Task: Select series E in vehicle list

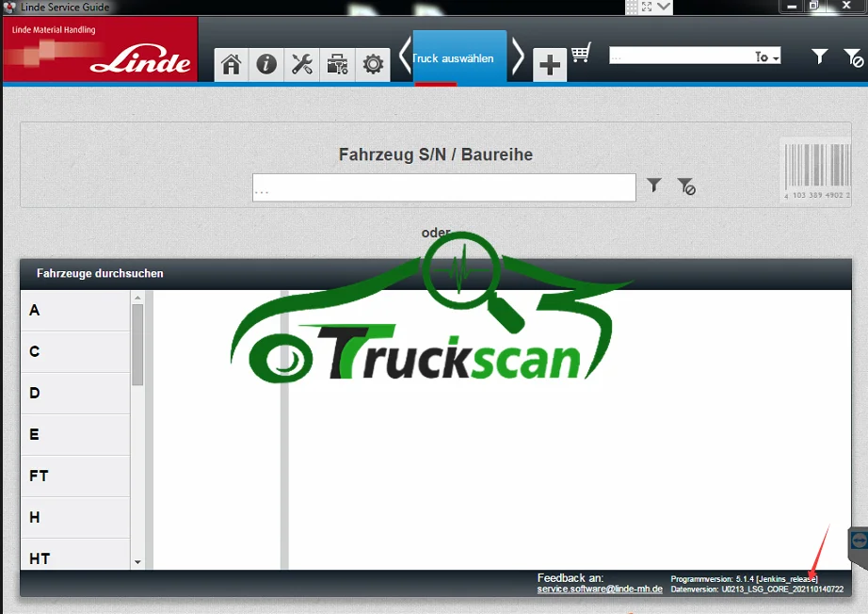Action: (x=75, y=435)
